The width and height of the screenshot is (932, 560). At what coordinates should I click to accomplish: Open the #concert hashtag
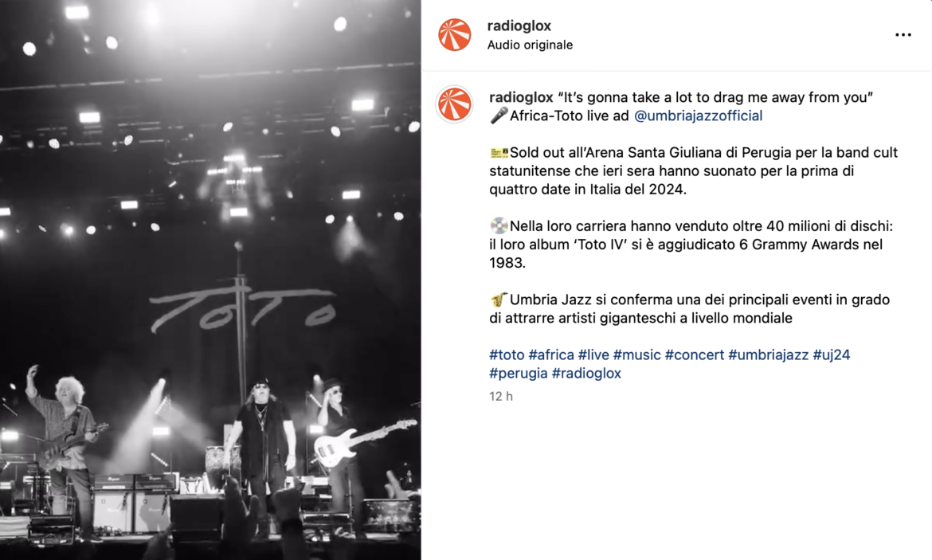(695, 355)
